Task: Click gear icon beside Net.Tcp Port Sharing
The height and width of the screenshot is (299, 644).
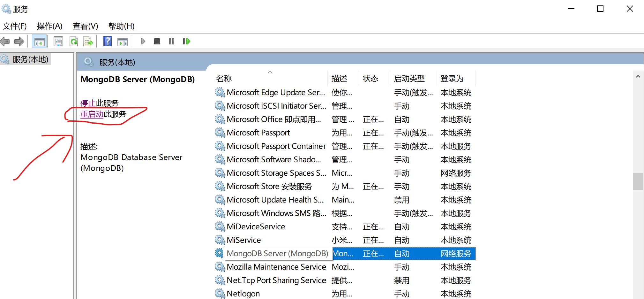Action: pos(220,280)
